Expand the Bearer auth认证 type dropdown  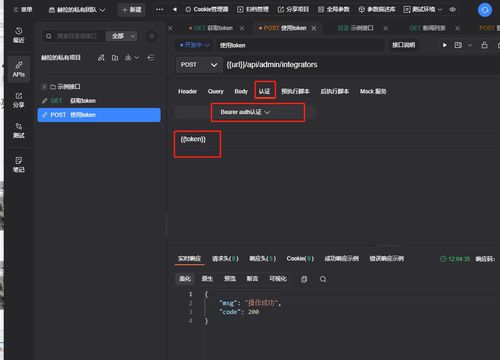point(245,112)
